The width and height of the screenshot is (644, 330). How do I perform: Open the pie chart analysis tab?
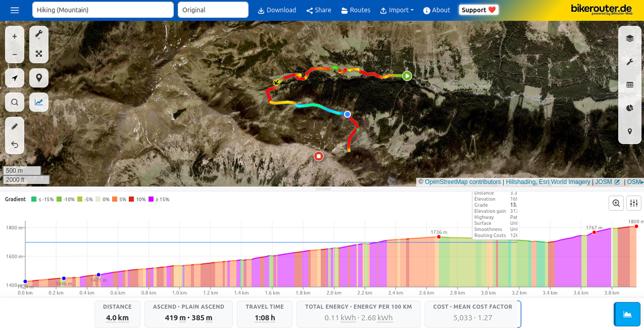click(x=630, y=108)
